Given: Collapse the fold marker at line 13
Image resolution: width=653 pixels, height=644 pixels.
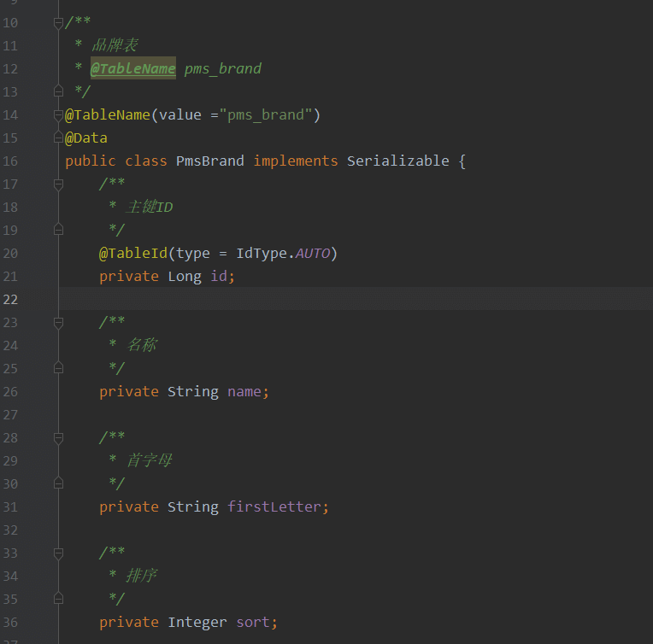Looking at the screenshot, I should click(58, 91).
